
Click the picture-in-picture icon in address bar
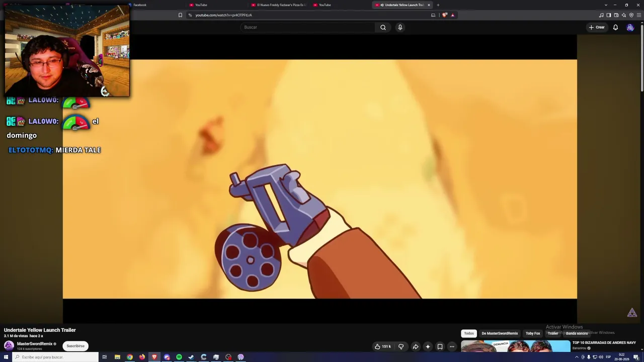click(x=433, y=15)
